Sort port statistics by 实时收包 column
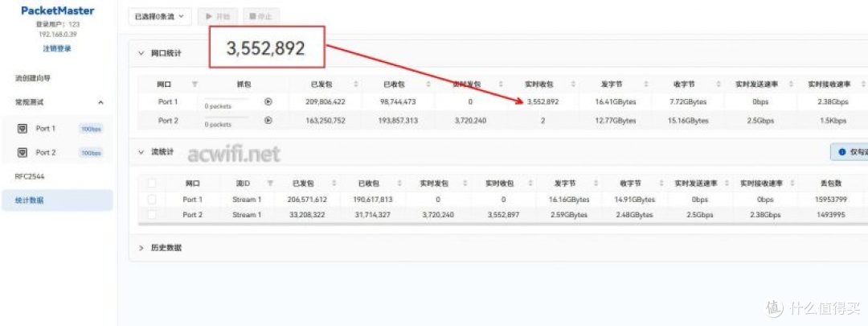The height and width of the screenshot is (326, 868). point(573,85)
